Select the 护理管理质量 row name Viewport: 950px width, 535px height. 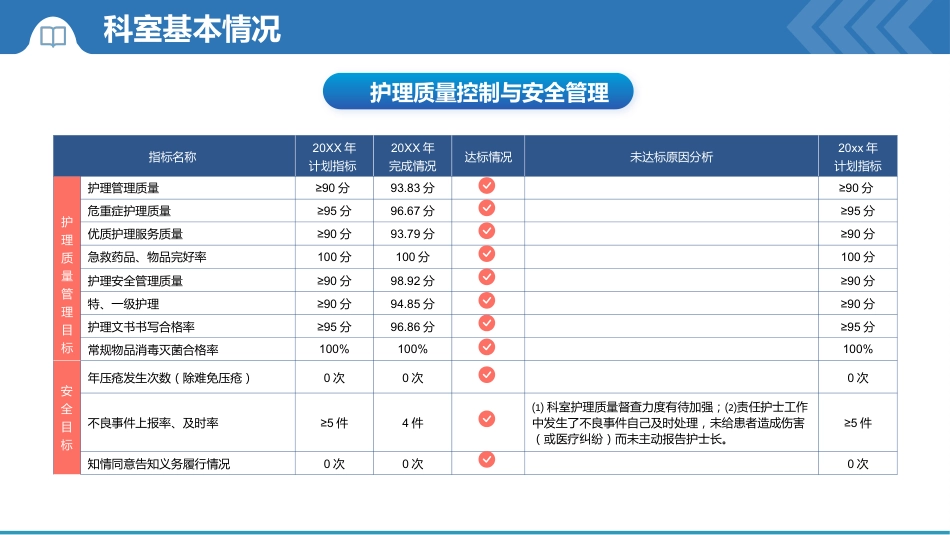coord(124,188)
